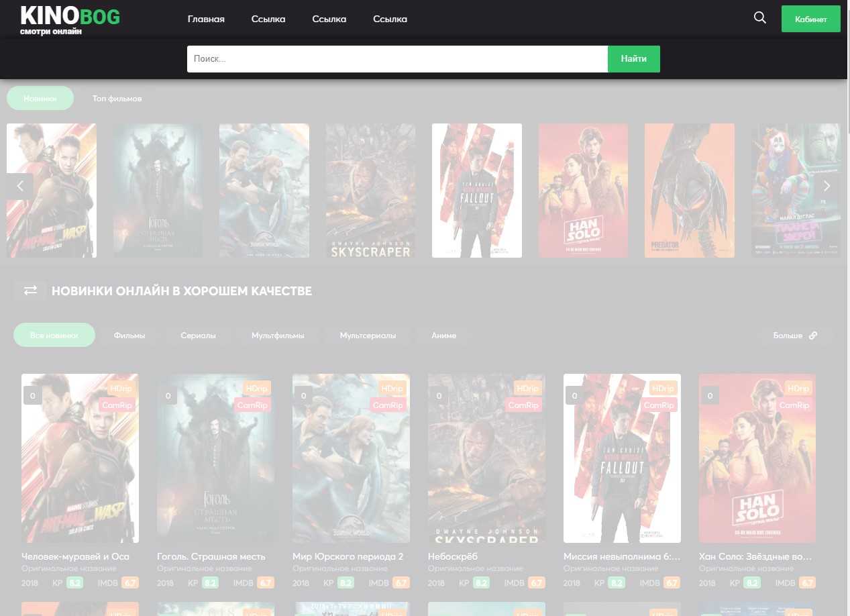Click the Найти search button
Viewport: 850px width, 616px height.
633,59
